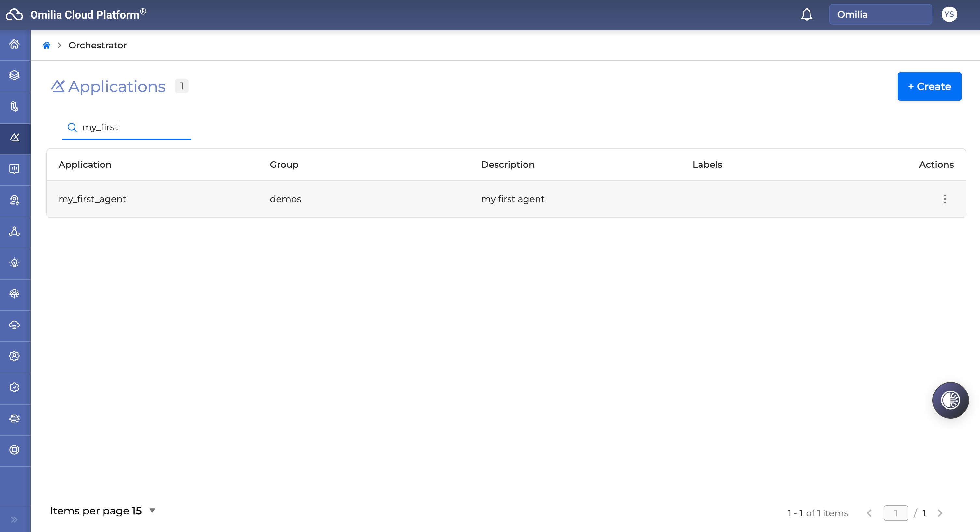Click the Create button
The image size is (980, 532).
click(x=929, y=86)
